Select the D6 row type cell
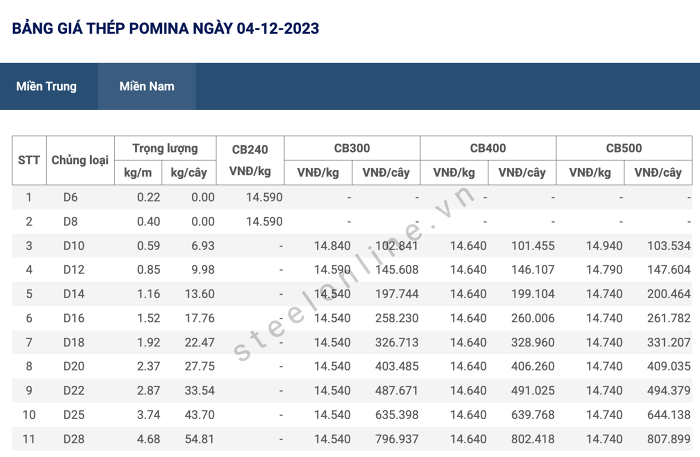The width and height of the screenshot is (700, 457). [x=71, y=197]
